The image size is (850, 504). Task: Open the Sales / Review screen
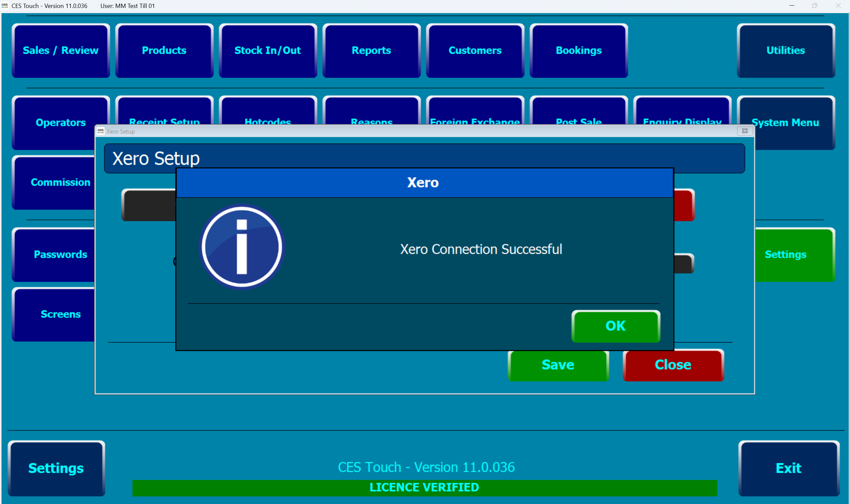tap(60, 50)
